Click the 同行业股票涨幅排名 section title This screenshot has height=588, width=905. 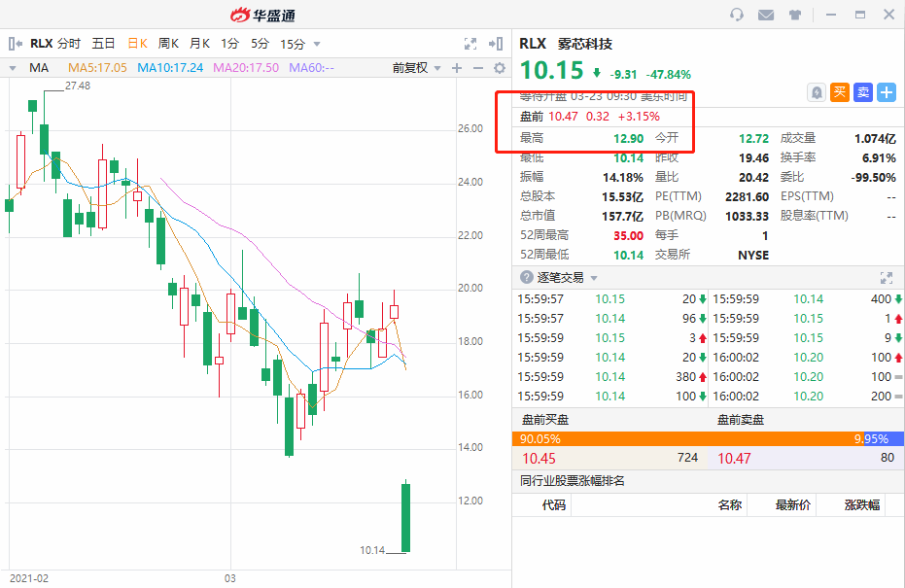tap(572, 481)
